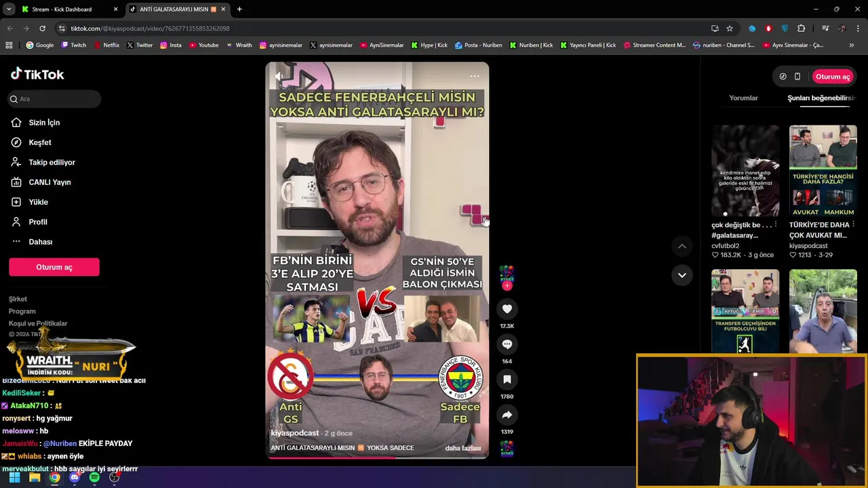Open TRANSFER GEÇMİŞİNDEN FUTBOLCUYU BİL thumbnail
The height and width of the screenshot is (488, 868).
(x=745, y=312)
